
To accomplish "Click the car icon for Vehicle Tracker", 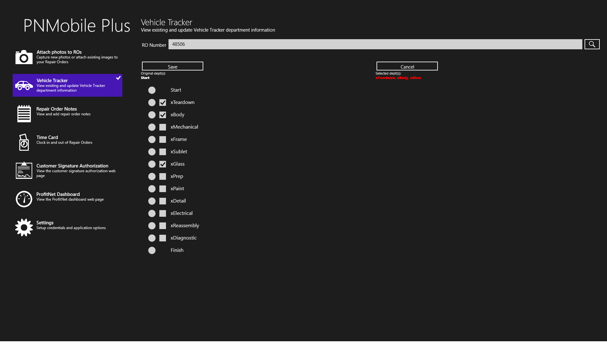I will point(24,85).
